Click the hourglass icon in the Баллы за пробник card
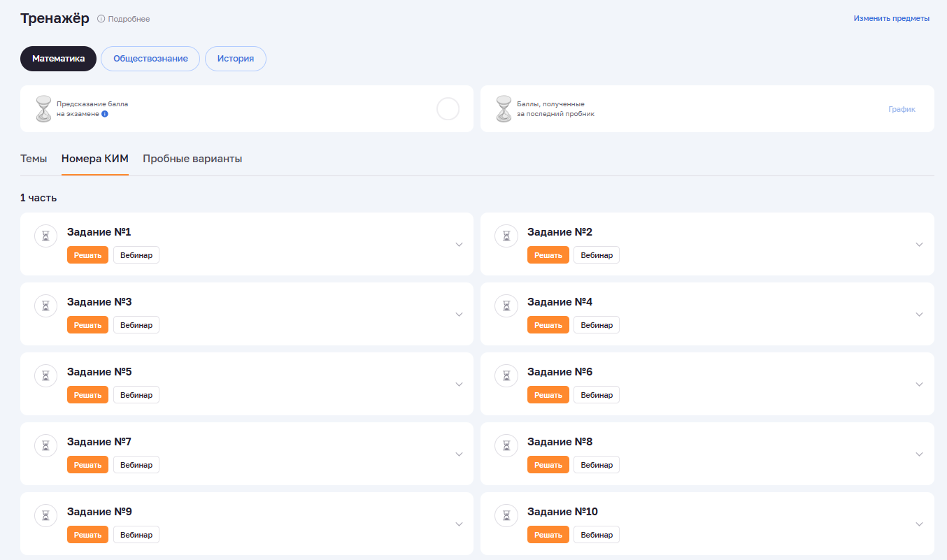 point(504,109)
